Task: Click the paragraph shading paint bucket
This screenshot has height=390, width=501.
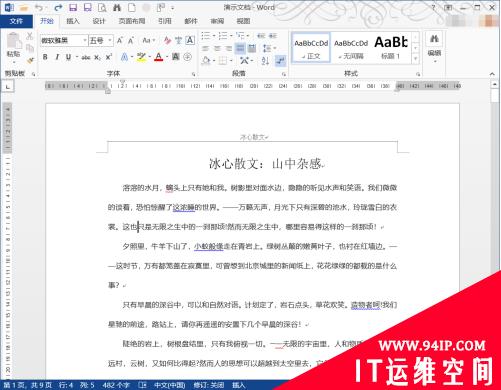Action: coord(206,61)
